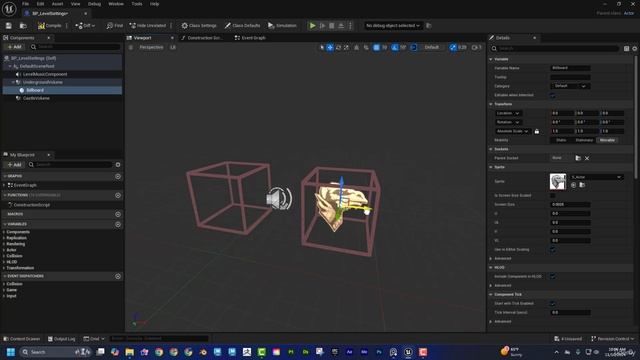
Task: Expand the Rendering variables category
Action: coord(4,244)
